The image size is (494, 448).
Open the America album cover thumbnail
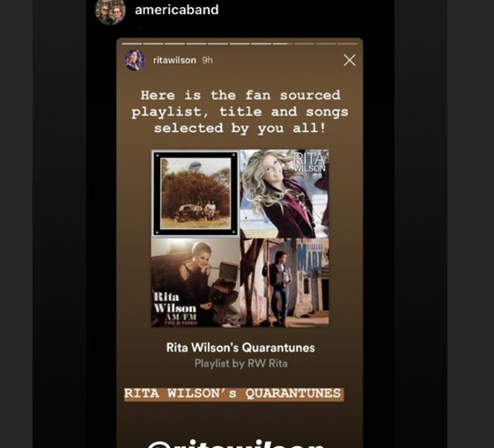(195, 194)
